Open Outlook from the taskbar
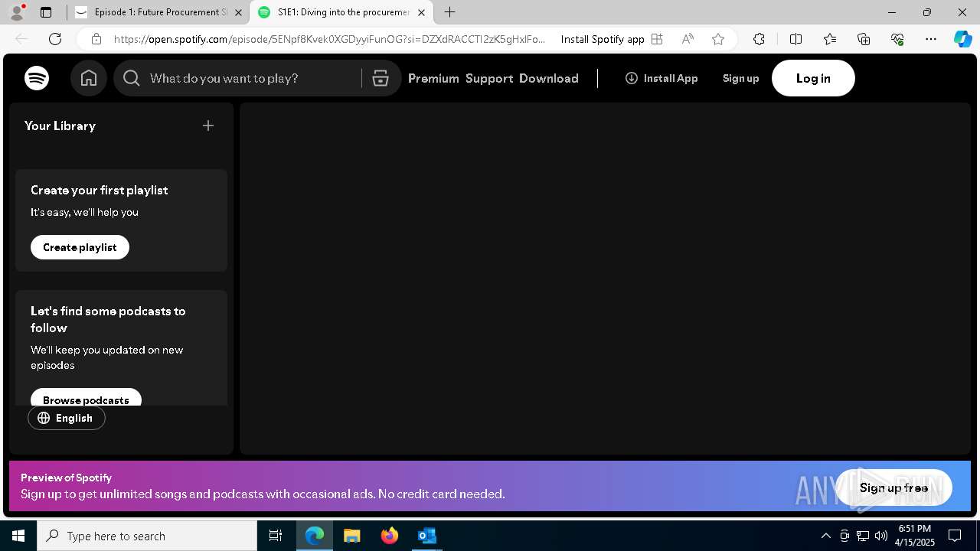 [x=426, y=536]
